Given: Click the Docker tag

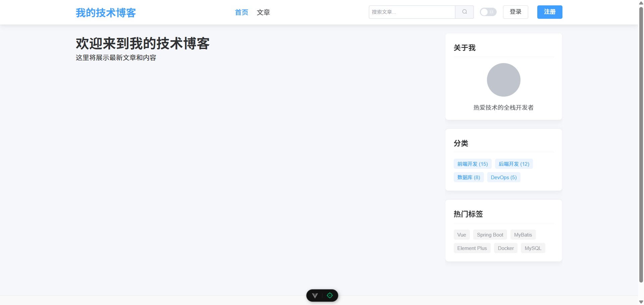Looking at the screenshot, I should [506, 248].
